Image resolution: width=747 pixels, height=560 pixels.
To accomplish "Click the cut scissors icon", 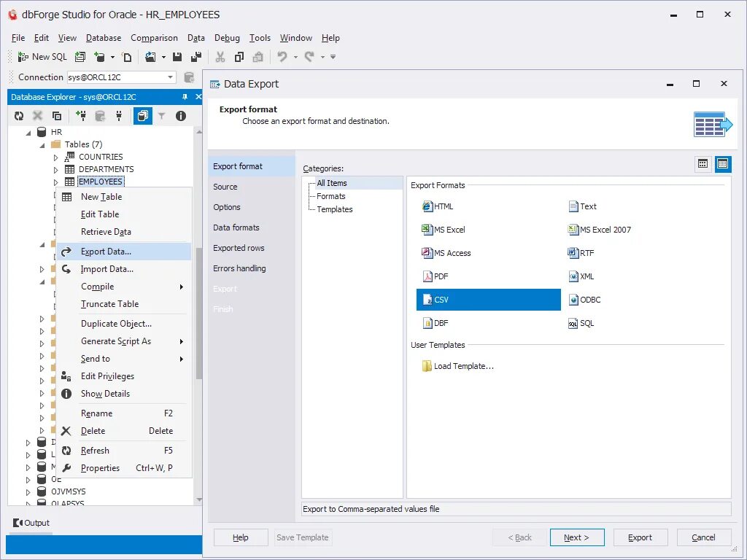I will point(220,57).
